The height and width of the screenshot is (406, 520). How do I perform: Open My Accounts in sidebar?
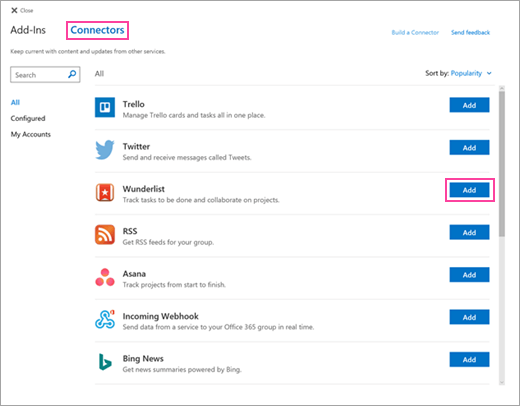pyautogui.click(x=31, y=134)
